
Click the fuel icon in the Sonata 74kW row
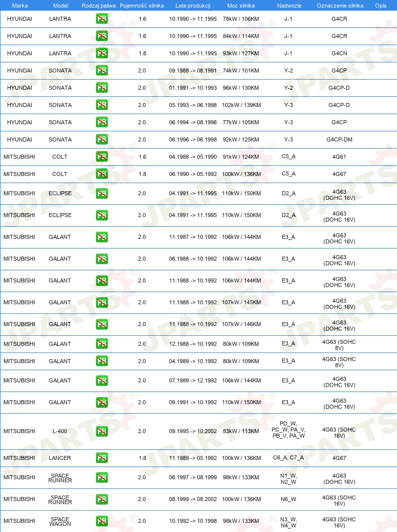[x=102, y=70]
